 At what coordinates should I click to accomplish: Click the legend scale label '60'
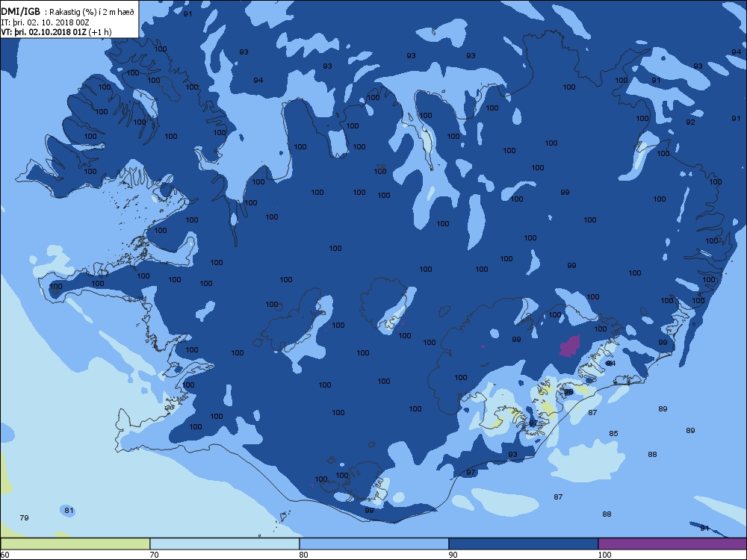pos(4,555)
